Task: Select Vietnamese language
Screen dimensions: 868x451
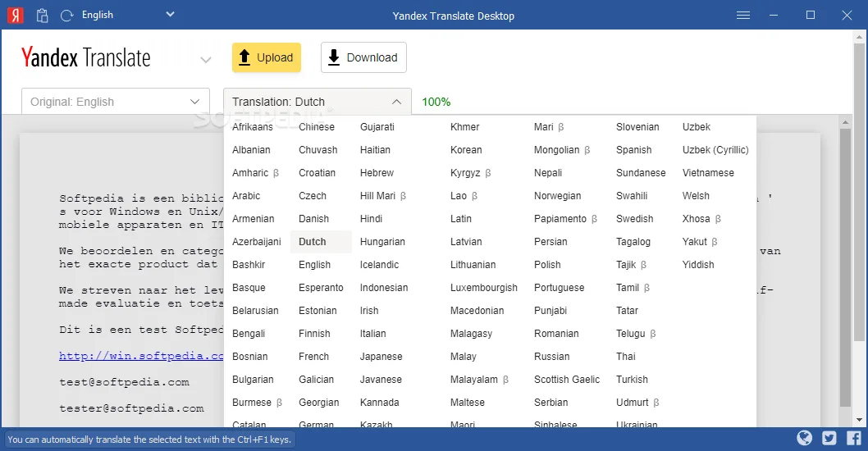Action: point(708,173)
